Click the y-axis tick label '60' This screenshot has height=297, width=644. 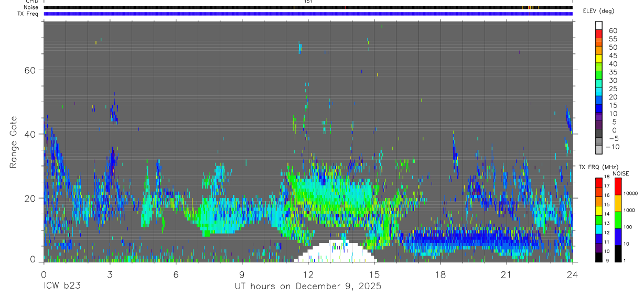[x=30, y=70]
